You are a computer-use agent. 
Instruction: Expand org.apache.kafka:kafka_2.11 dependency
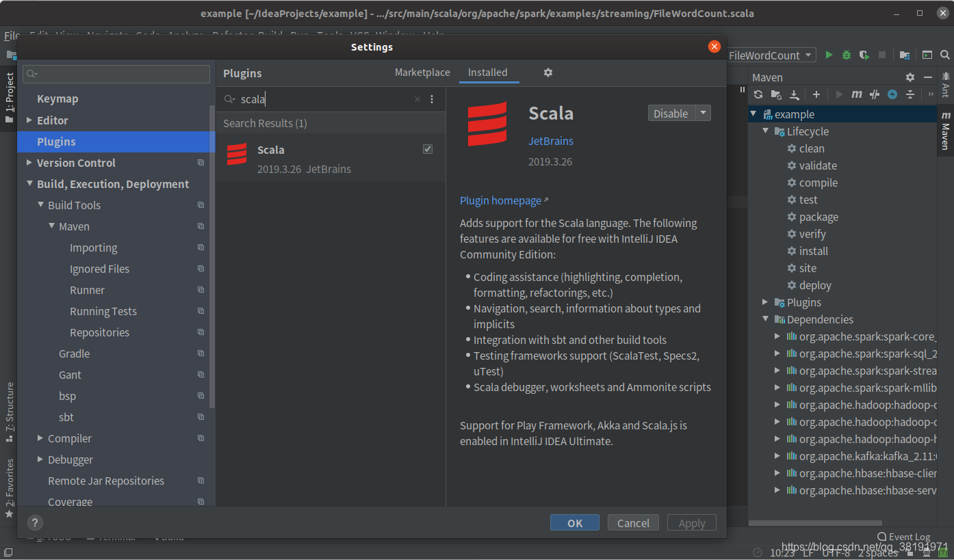[777, 456]
